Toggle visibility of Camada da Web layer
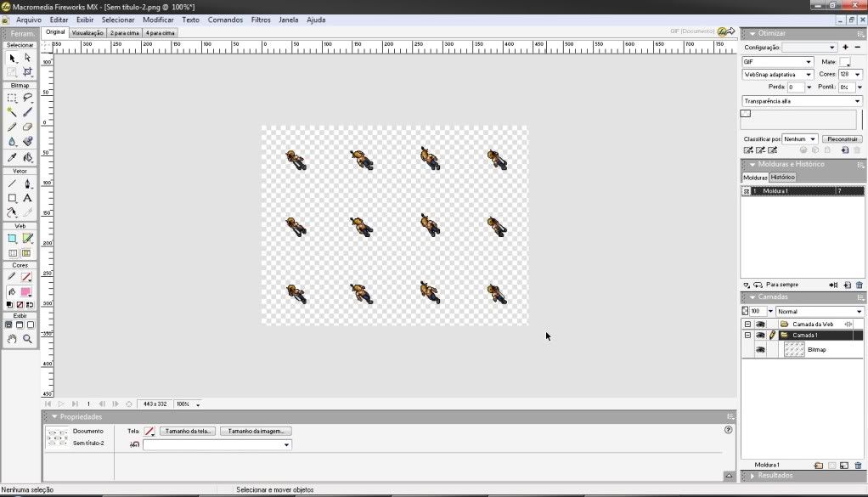The image size is (868, 497). pos(760,325)
